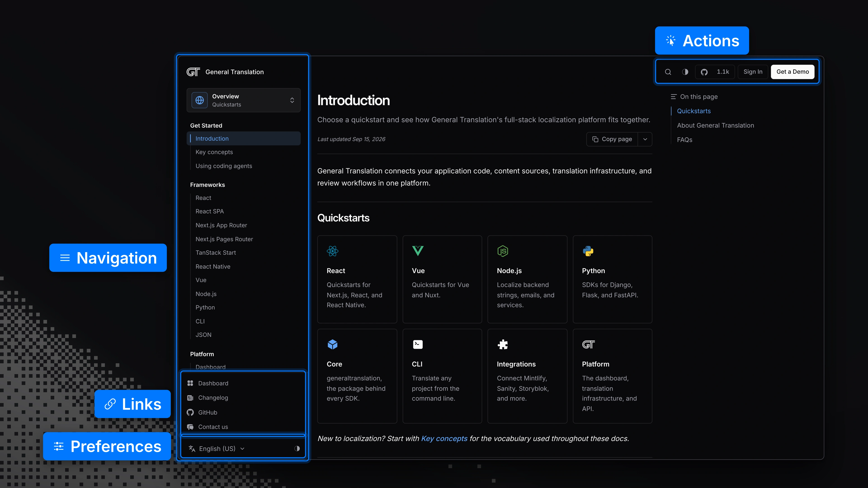
Task: Open CLI in the sidebar list
Action: (200, 321)
